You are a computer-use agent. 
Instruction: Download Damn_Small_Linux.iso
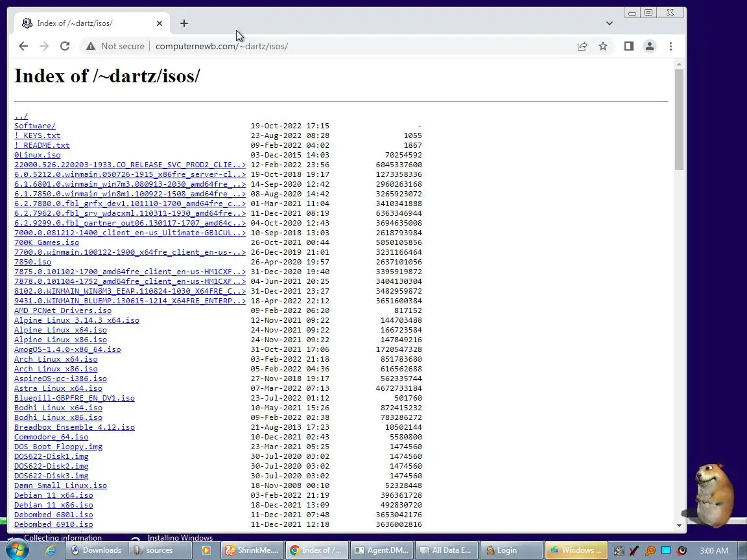point(60,485)
